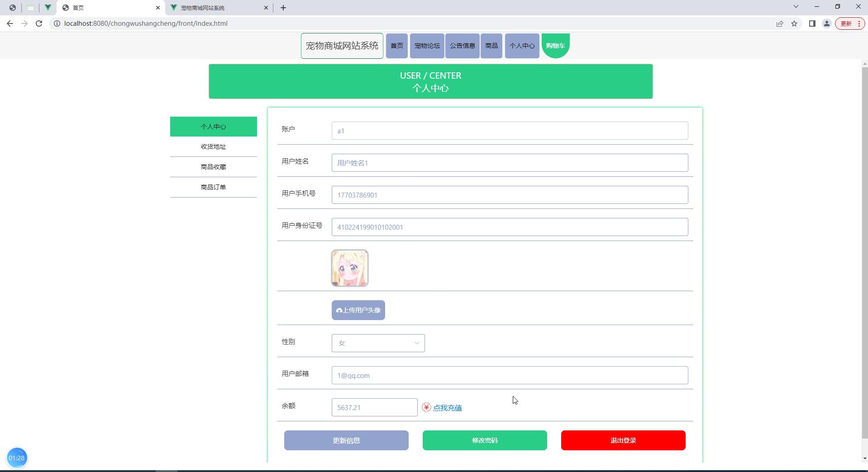Viewport: 868px width, 472px height.
Task: Click the address bar URL
Action: pyautogui.click(x=146, y=24)
